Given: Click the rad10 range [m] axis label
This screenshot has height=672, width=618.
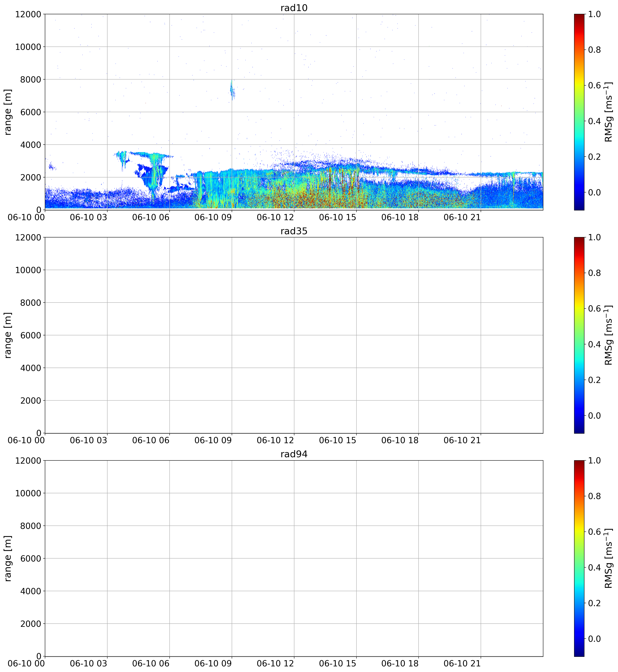Looking at the screenshot, I should tap(8, 112).
